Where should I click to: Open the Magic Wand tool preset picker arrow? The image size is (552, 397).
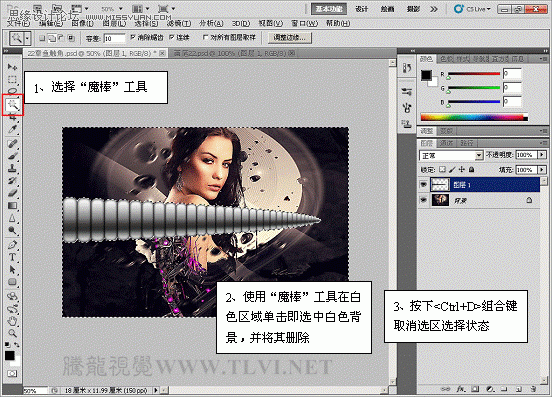(x=27, y=38)
